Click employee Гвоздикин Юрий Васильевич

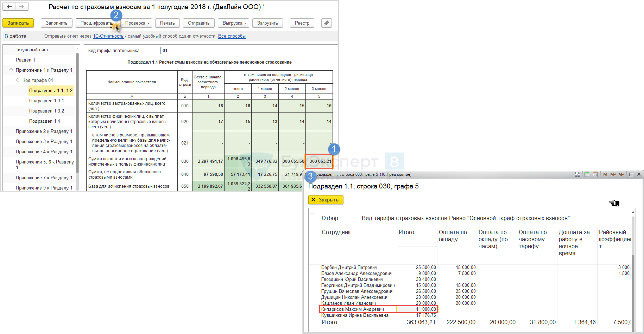click(x=352, y=280)
